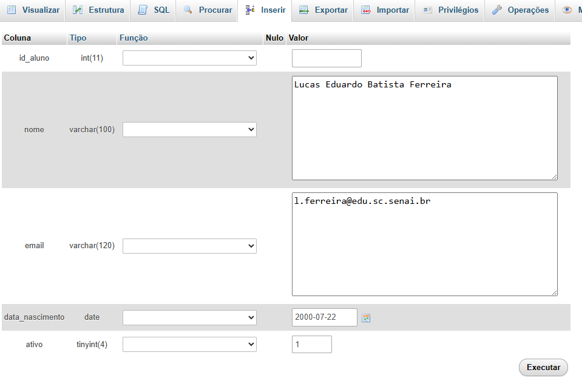Open the Função dropdown for ativo
This screenshot has height=392, width=582.
tap(189, 344)
